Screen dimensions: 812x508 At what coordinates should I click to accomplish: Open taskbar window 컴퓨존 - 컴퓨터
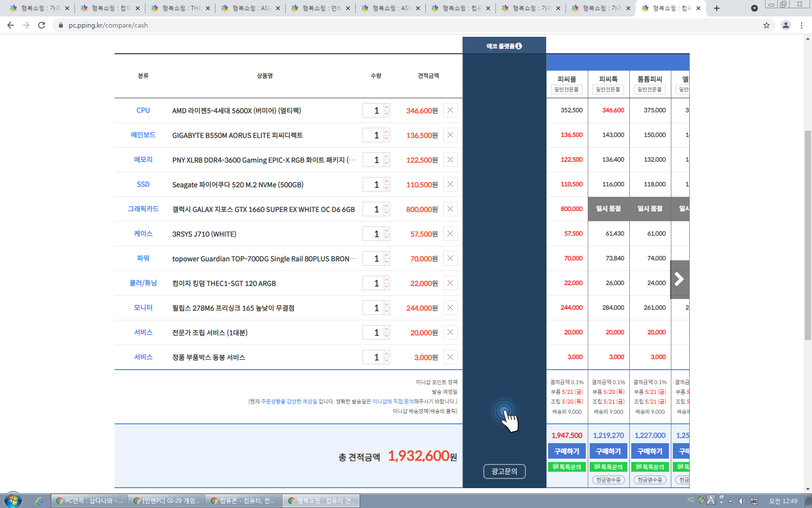pyautogui.click(x=244, y=501)
